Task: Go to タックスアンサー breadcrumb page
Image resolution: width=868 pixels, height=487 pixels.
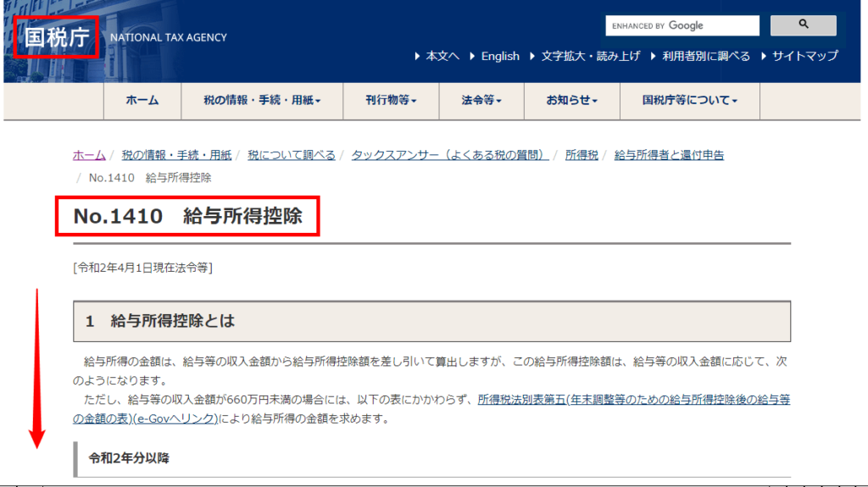Action: [x=449, y=155]
